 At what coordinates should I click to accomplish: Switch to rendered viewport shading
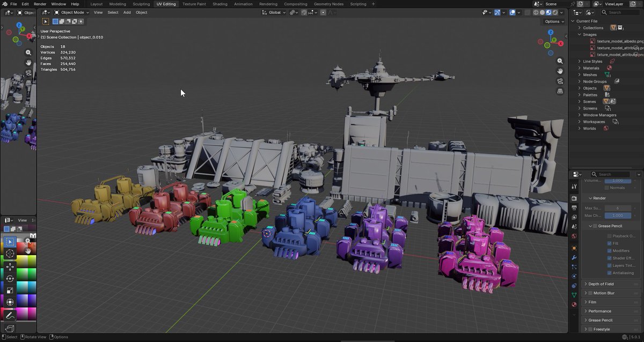pyautogui.click(x=555, y=12)
